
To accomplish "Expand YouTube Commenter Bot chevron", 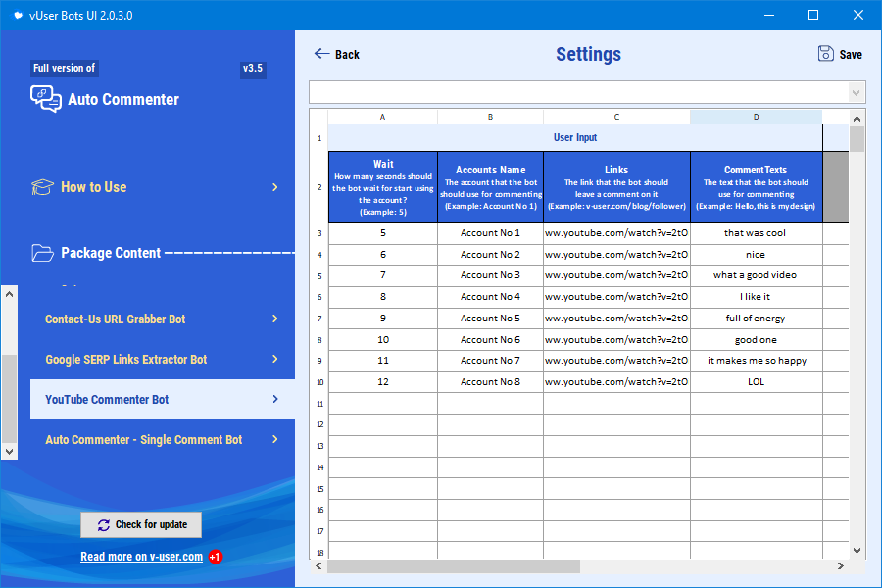I will [275, 399].
